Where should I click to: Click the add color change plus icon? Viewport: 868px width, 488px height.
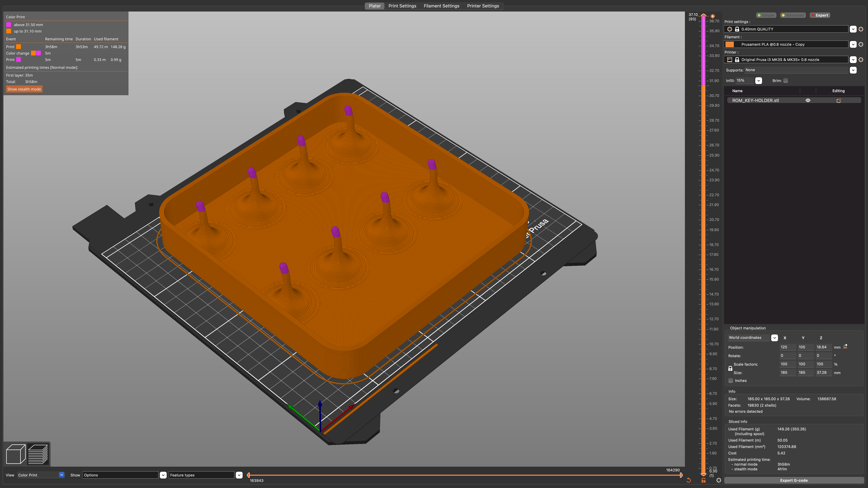[713, 16]
